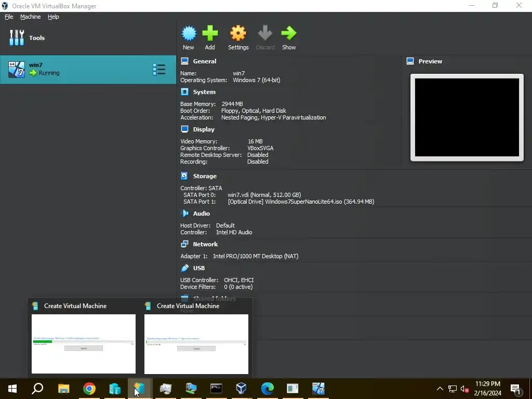Click the VirtualBox cube taskbar icon

click(241, 389)
